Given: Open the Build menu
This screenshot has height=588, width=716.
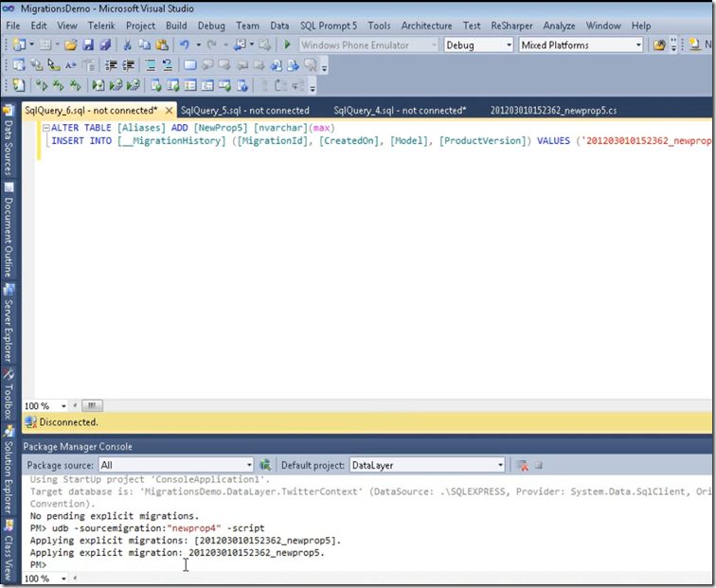Looking at the screenshot, I should click(176, 26).
